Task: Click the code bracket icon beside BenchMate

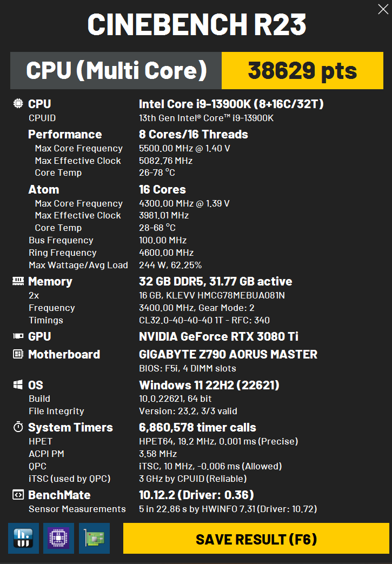Action: (x=18, y=495)
